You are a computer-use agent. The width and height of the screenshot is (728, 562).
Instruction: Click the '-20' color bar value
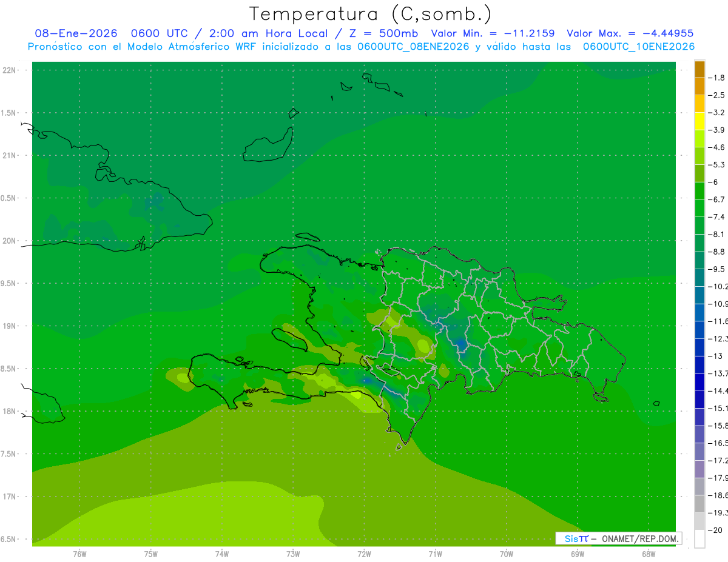coord(715,530)
